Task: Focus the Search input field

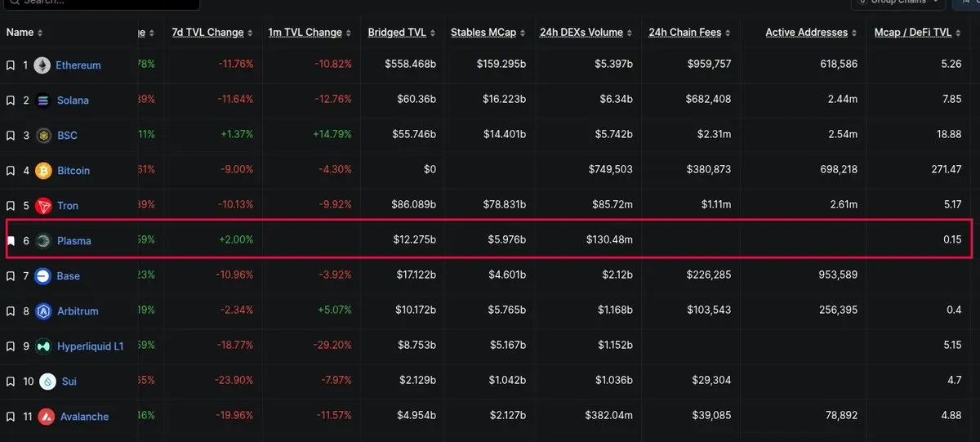Action: (x=100, y=3)
